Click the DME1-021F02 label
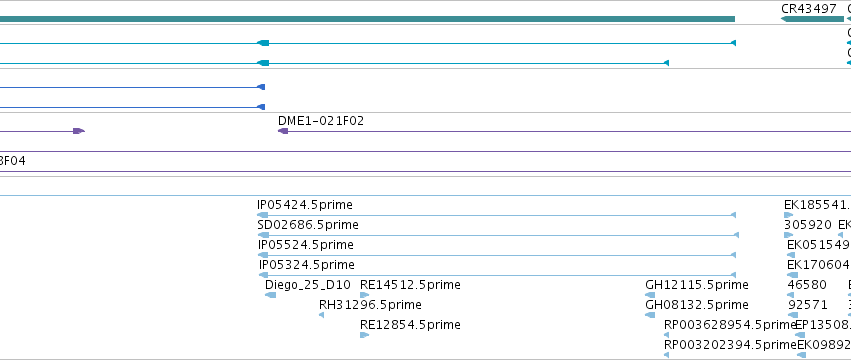 click(321, 121)
